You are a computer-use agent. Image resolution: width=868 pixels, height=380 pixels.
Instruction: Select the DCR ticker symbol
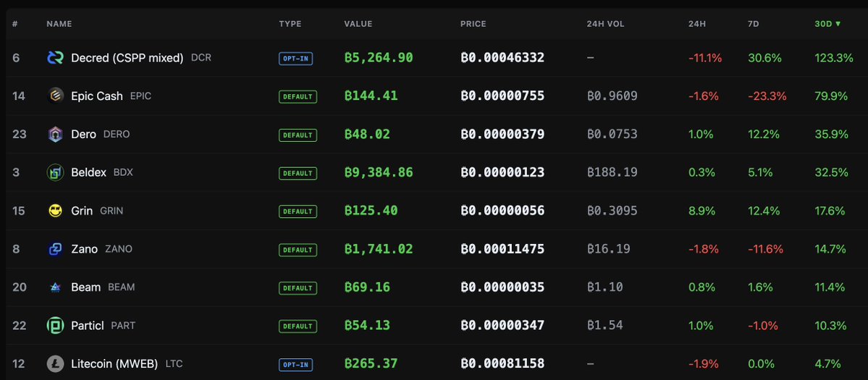click(201, 57)
